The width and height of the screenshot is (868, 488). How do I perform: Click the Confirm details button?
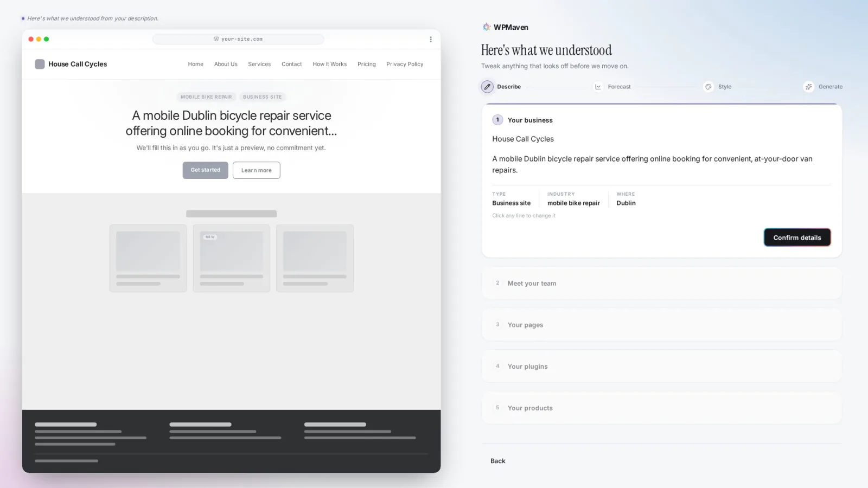[797, 237]
